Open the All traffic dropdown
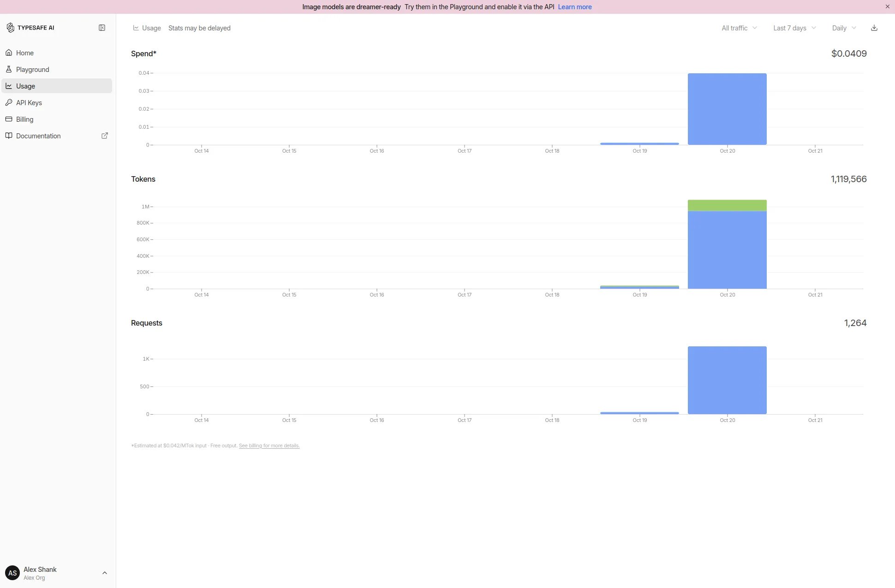 [x=739, y=28]
